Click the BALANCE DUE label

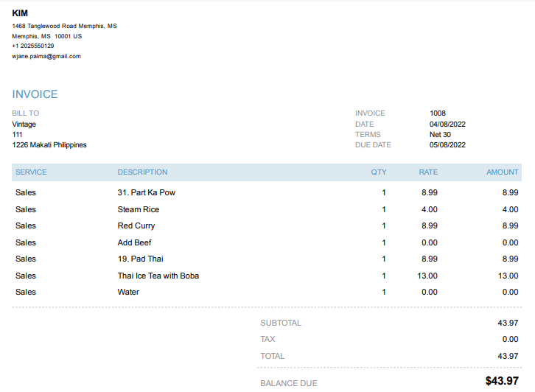289,383
